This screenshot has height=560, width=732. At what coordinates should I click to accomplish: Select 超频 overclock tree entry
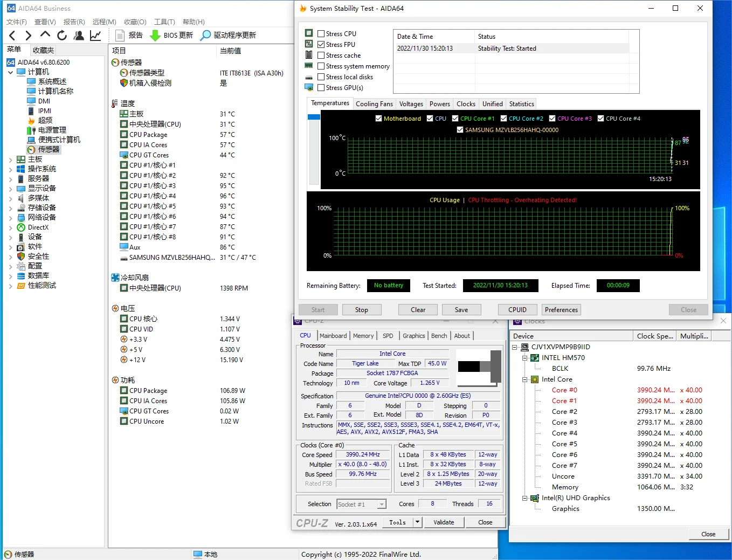click(x=45, y=120)
